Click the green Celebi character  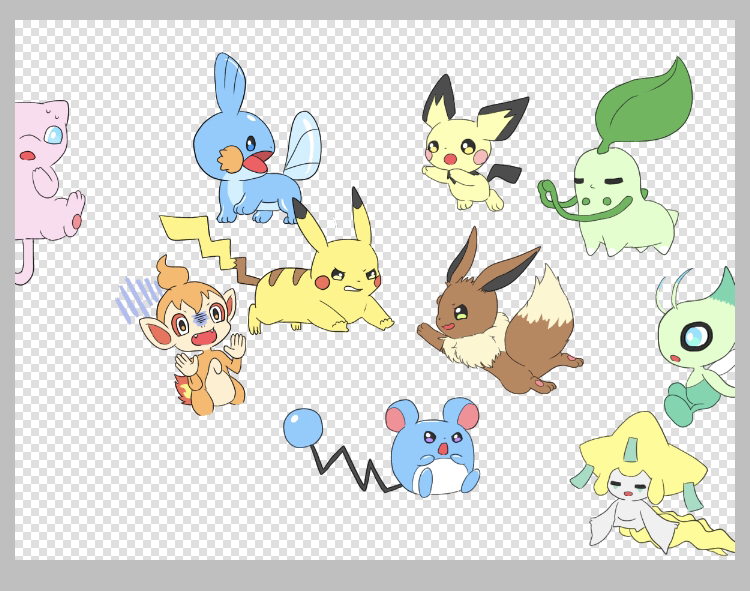pos(696,349)
